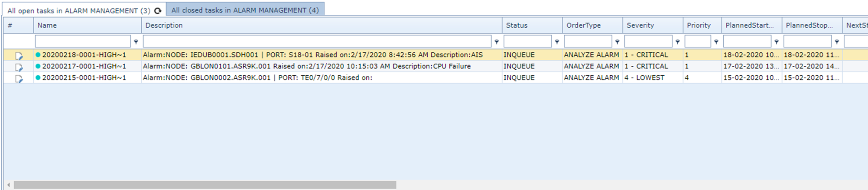Open the Priority column filter funnel
This screenshot has height=190, width=868.
click(716, 42)
